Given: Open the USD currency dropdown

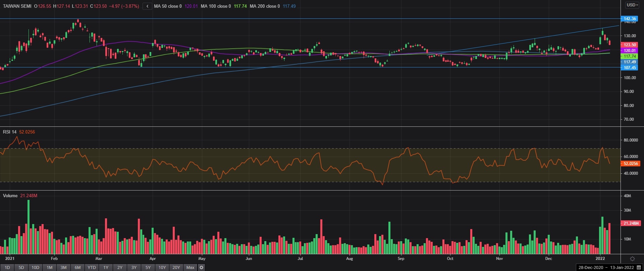Looking at the screenshot, I should [632, 5].
